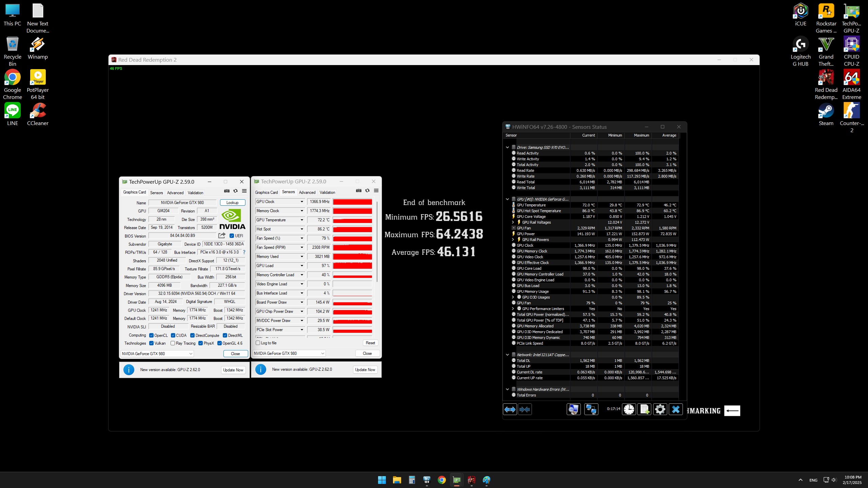Open File Explorer from taskbar
This screenshot has height=488, width=868.
[x=397, y=480]
